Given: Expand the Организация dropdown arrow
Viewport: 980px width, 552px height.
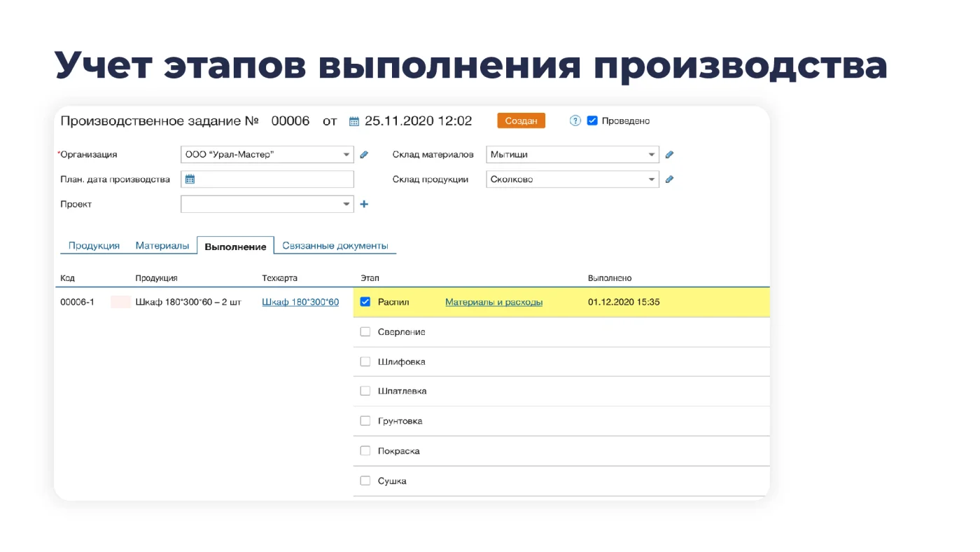Looking at the screenshot, I should [346, 155].
